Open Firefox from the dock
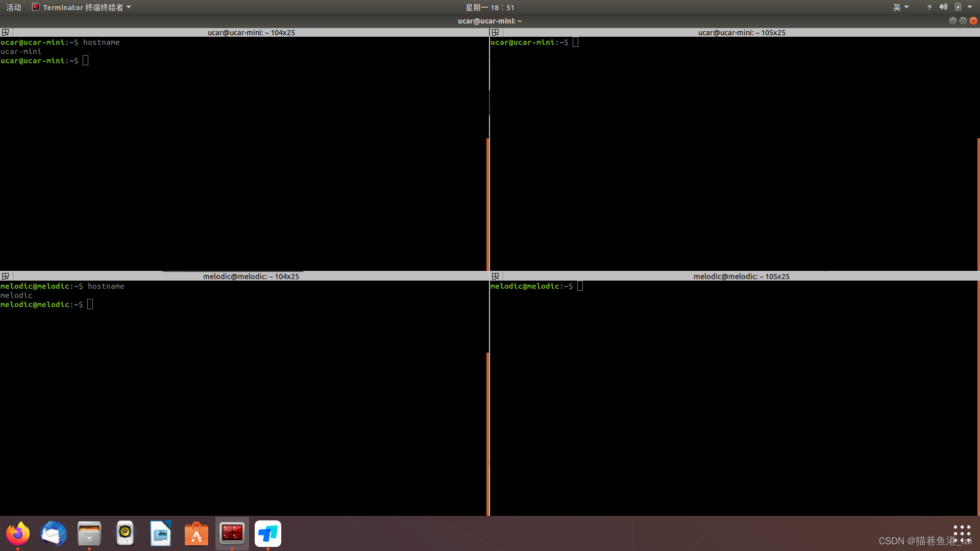The width and height of the screenshot is (980, 551). pyautogui.click(x=18, y=534)
